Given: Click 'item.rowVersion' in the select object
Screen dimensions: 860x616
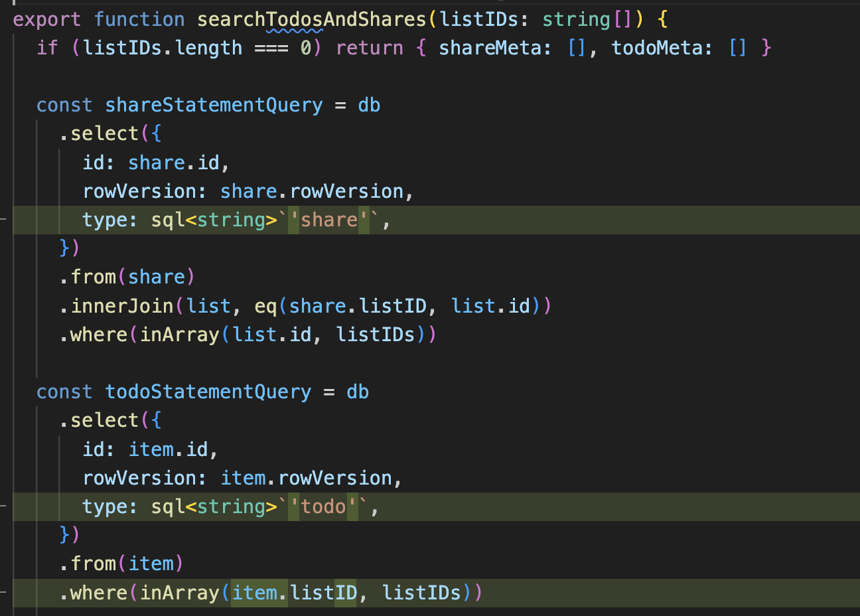Looking at the screenshot, I should (x=306, y=478).
